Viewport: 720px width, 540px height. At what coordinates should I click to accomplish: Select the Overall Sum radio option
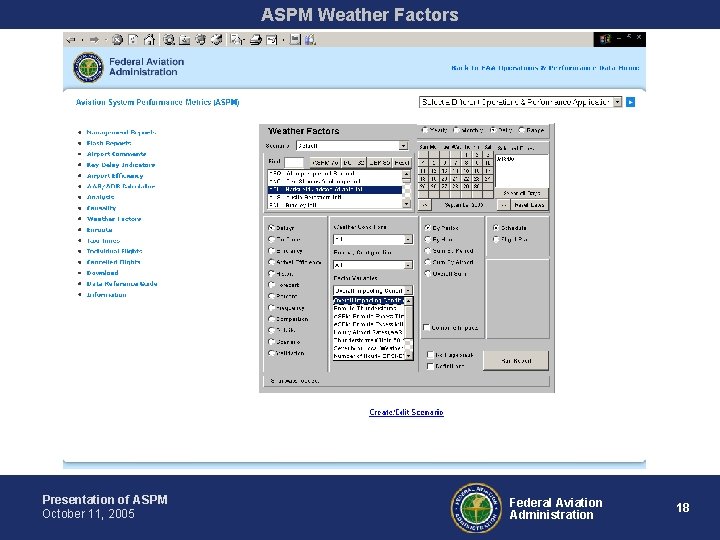coord(428,274)
